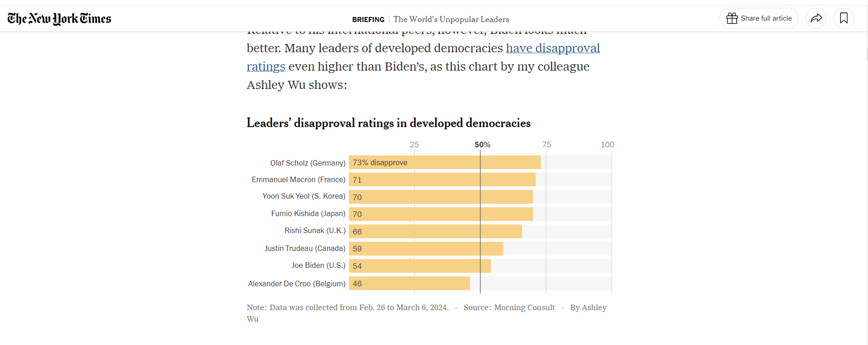Click the gift icon in the header
Screen dimensions: 868x345
pyautogui.click(x=732, y=18)
